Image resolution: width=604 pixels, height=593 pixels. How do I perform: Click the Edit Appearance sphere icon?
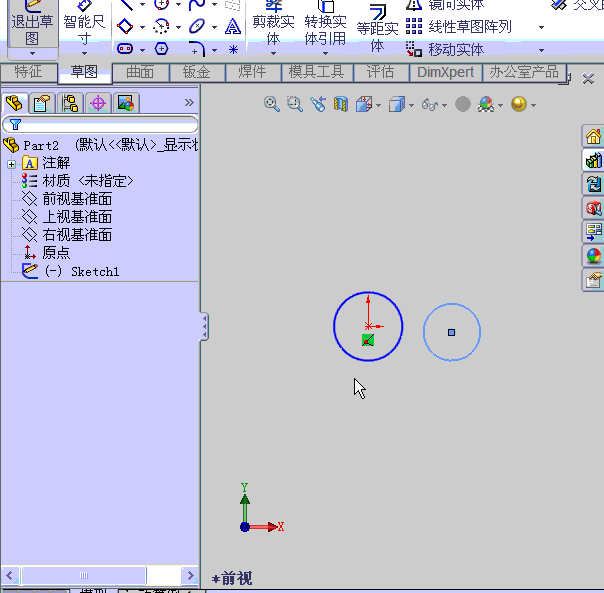click(x=463, y=104)
